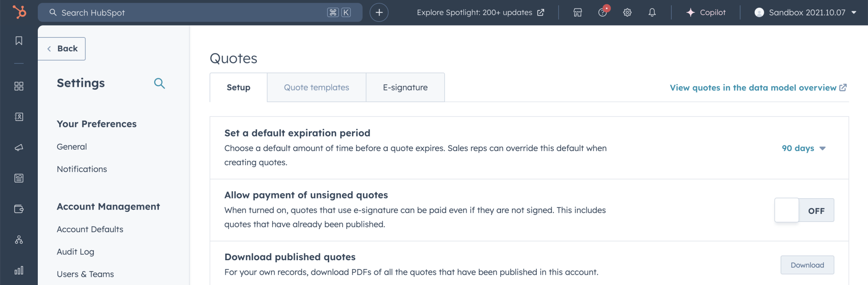Click the Account Management section heading

coord(108,207)
